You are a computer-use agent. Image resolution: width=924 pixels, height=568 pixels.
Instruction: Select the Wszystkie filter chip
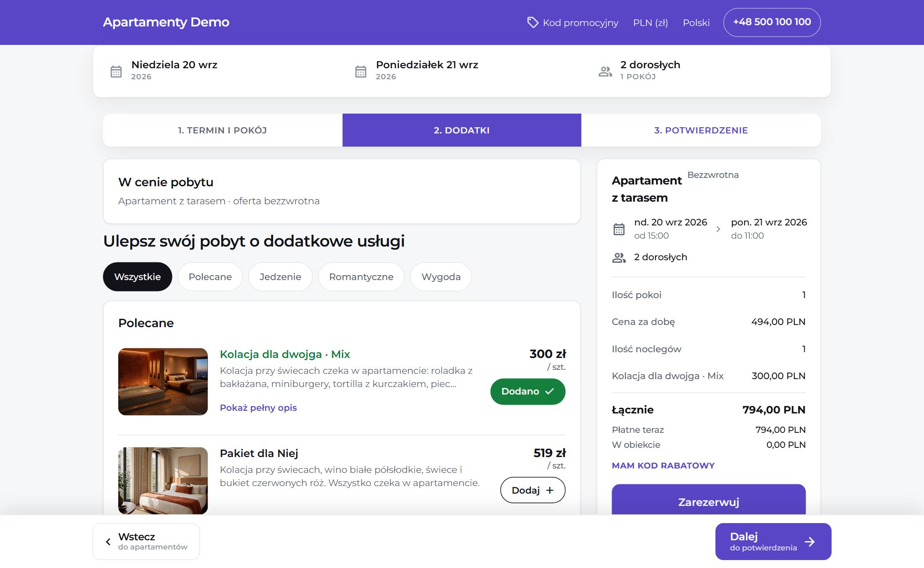point(137,277)
